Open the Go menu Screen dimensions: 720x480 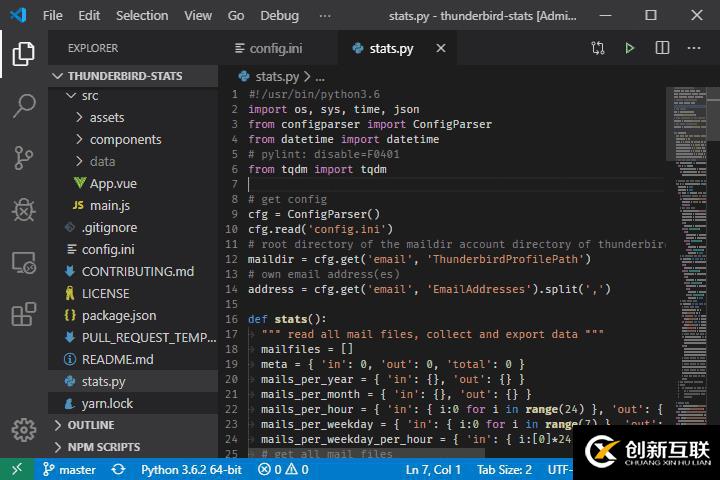click(236, 16)
